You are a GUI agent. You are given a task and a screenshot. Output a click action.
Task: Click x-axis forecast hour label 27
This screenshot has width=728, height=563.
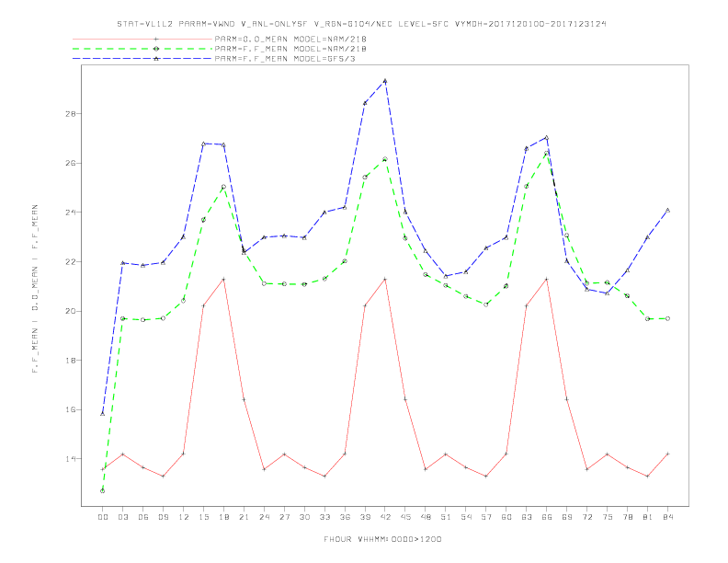(x=284, y=517)
